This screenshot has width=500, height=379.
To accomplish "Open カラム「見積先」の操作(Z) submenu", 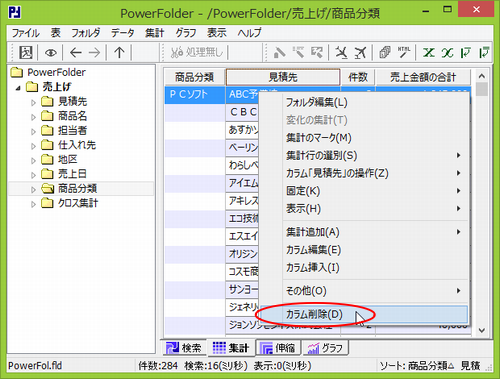I will coord(364,173).
